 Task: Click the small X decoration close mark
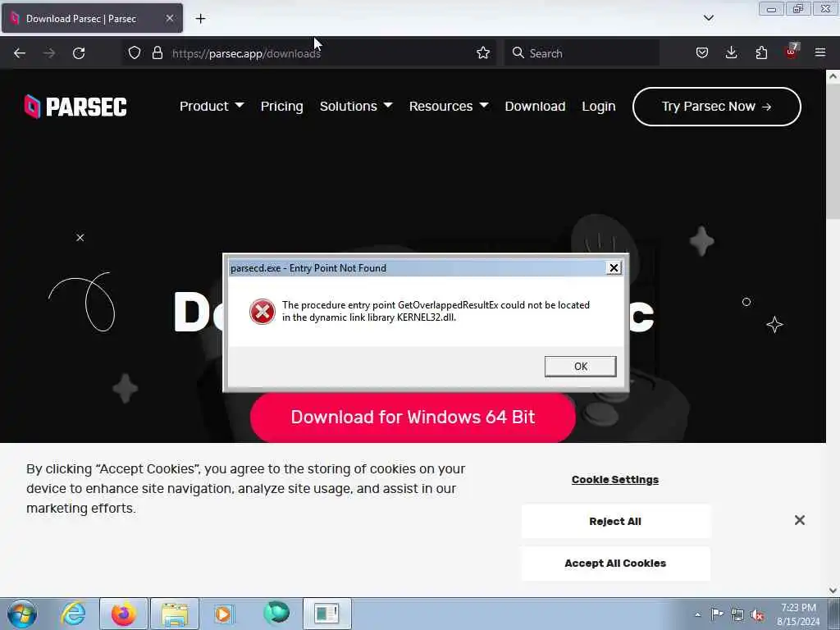[x=80, y=237]
